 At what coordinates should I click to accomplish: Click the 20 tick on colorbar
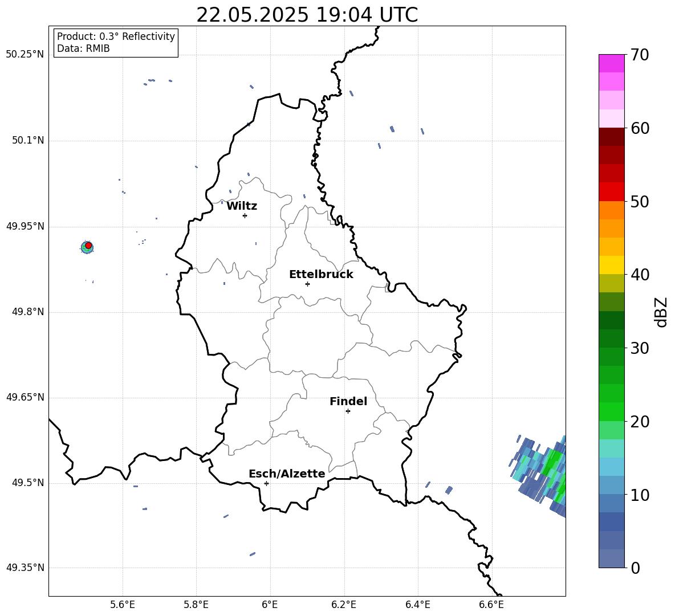[x=640, y=422]
